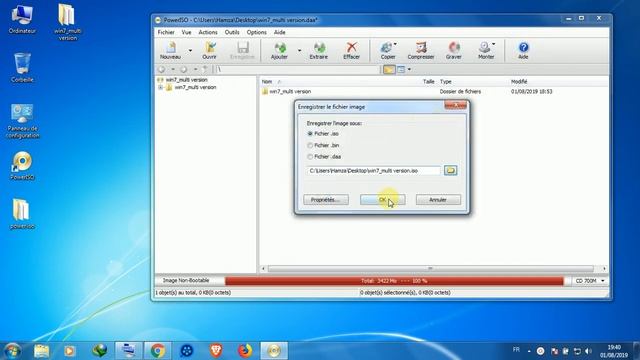Open the Aide help icon

click(x=523, y=51)
